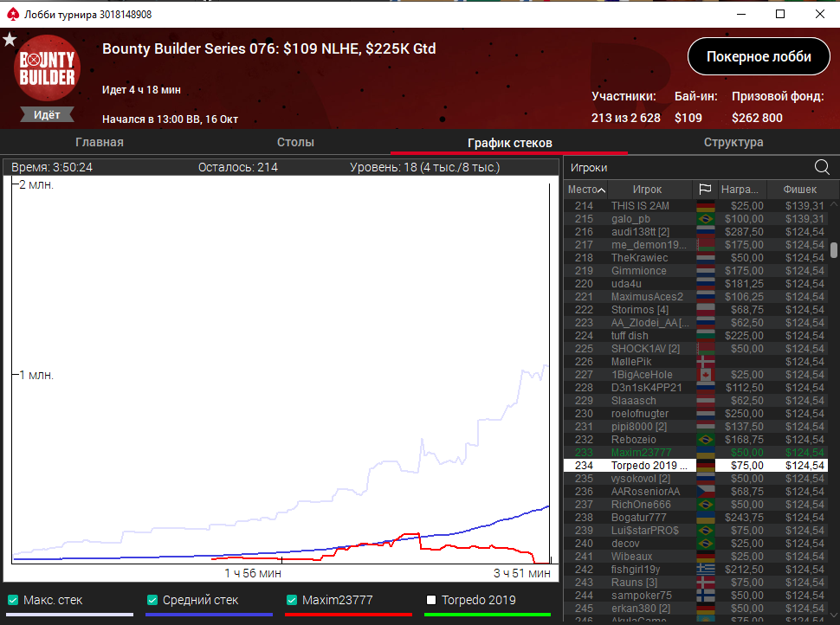Open the Структура tab
Image resolution: width=840 pixels, height=625 pixels.
[733, 143]
